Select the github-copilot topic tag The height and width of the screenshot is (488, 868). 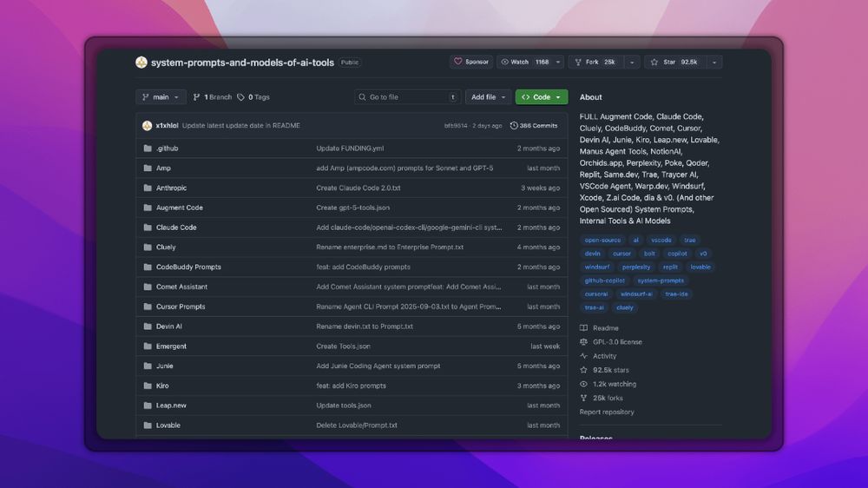pyautogui.click(x=604, y=280)
